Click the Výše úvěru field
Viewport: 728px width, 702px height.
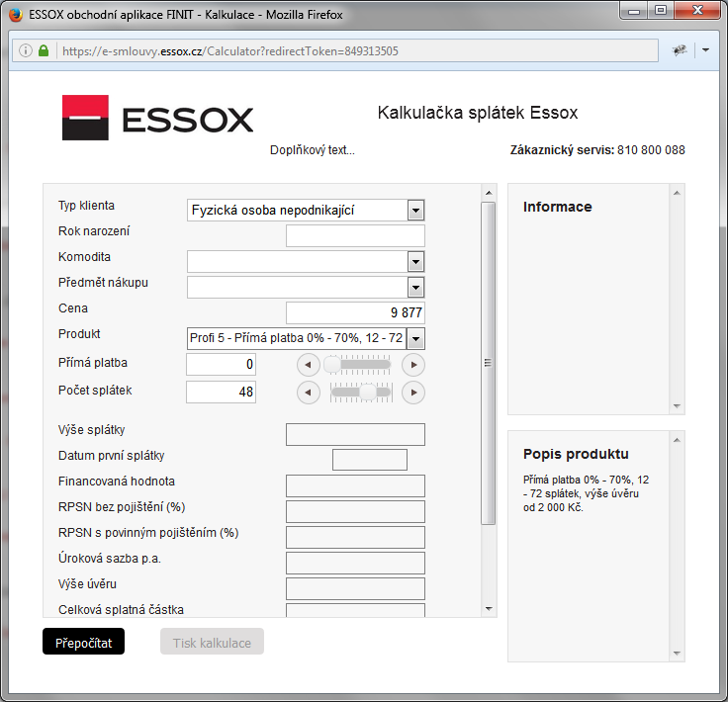pos(355,588)
